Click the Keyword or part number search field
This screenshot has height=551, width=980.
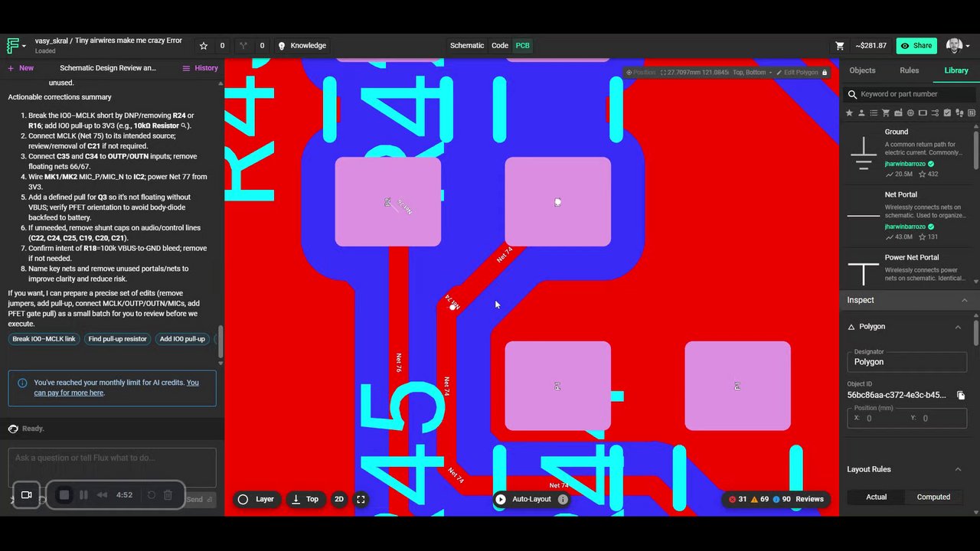coord(910,94)
